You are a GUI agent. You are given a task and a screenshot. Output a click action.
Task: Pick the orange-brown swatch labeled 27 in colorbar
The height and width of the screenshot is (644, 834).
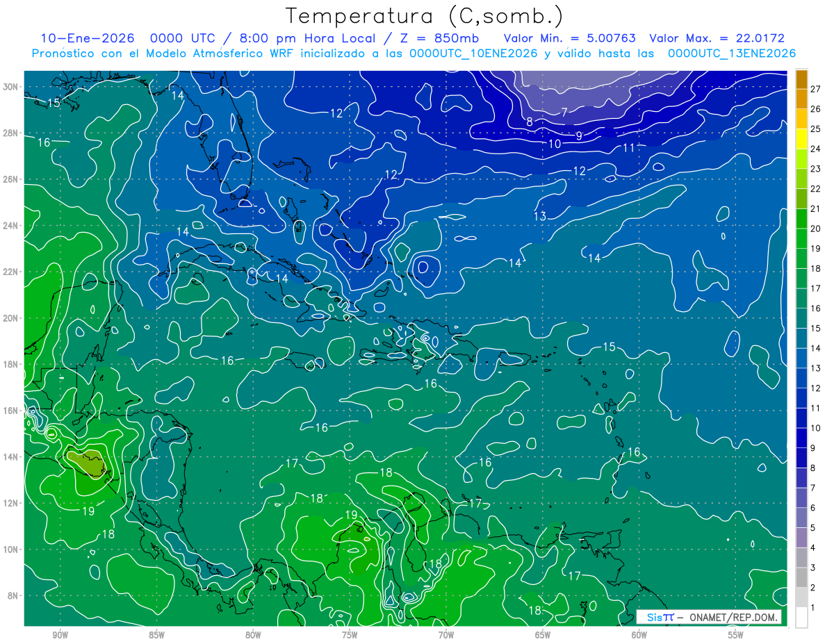point(802,79)
